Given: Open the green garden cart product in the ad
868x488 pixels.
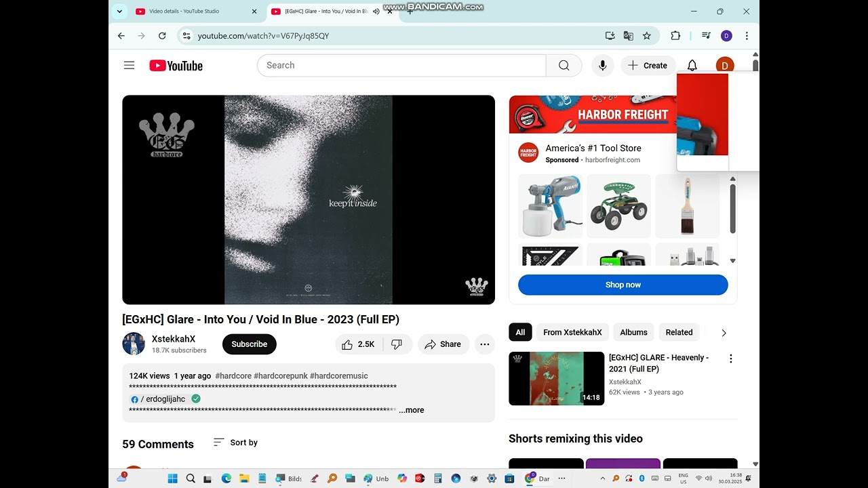Looking at the screenshot, I should [618, 206].
